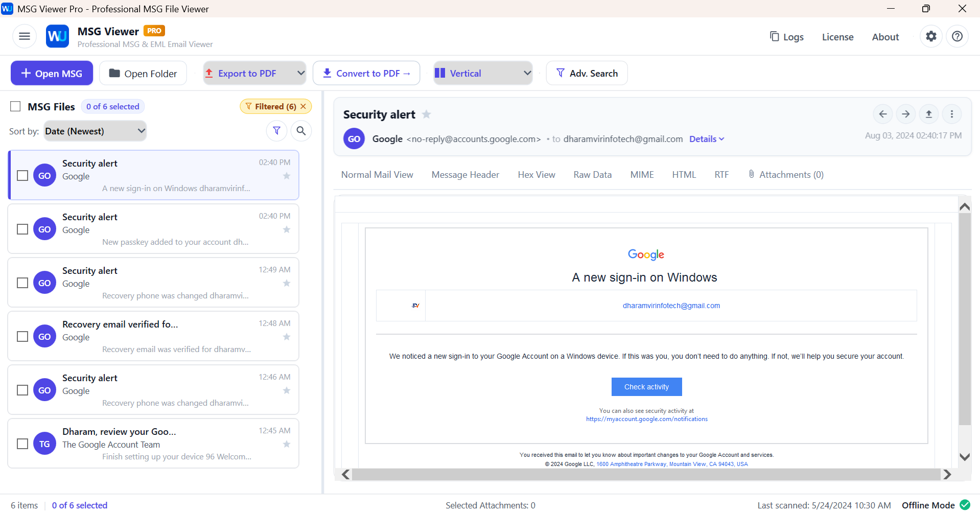Image resolution: width=980 pixels, height=512 pixels.
Task: Check the 12:49 AM Security alert checkbox
Action: [22, 283]
